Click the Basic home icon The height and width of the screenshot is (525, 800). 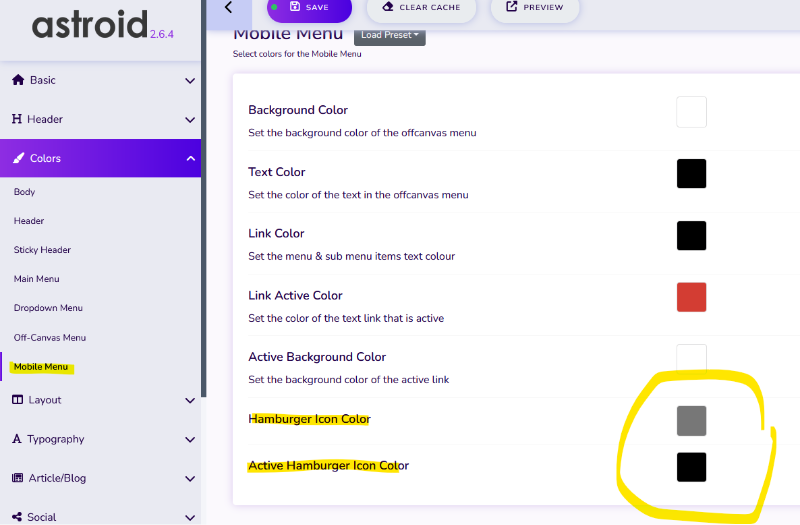pyautogui.click(x=18, y=80)
